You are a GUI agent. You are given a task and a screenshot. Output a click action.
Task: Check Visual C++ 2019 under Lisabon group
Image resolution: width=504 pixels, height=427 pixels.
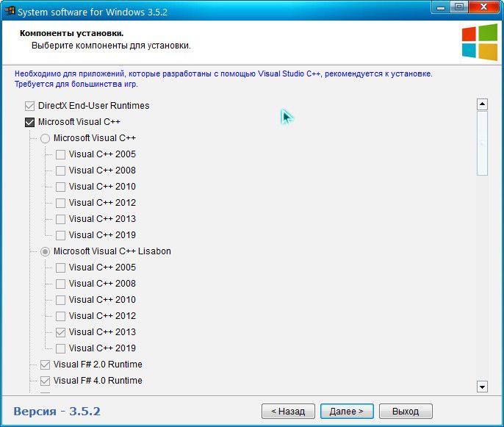coord(60,348)
